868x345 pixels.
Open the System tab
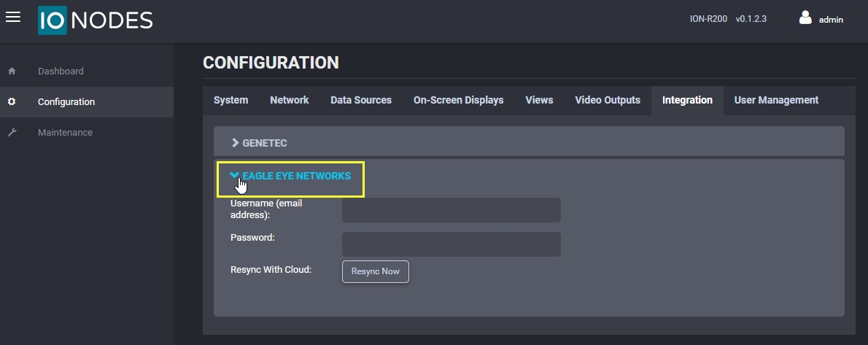tap(230, 100)
